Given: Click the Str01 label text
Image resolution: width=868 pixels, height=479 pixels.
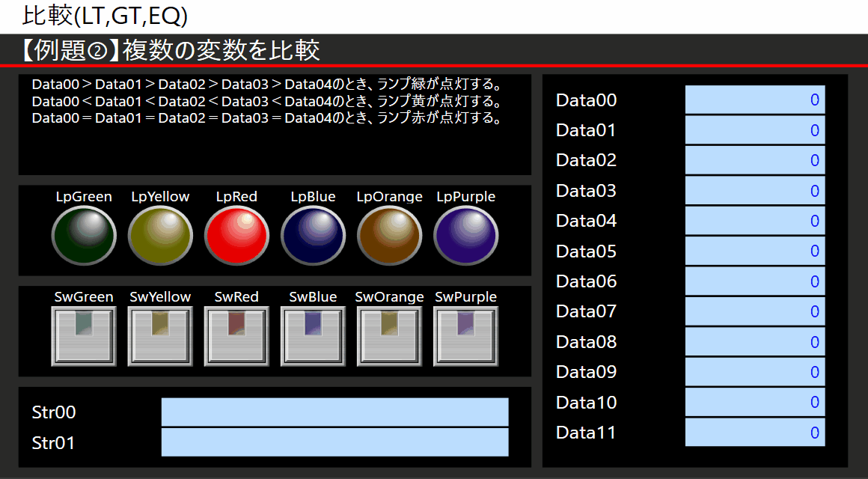Looking at the screenshot, I should click(53, 443).
